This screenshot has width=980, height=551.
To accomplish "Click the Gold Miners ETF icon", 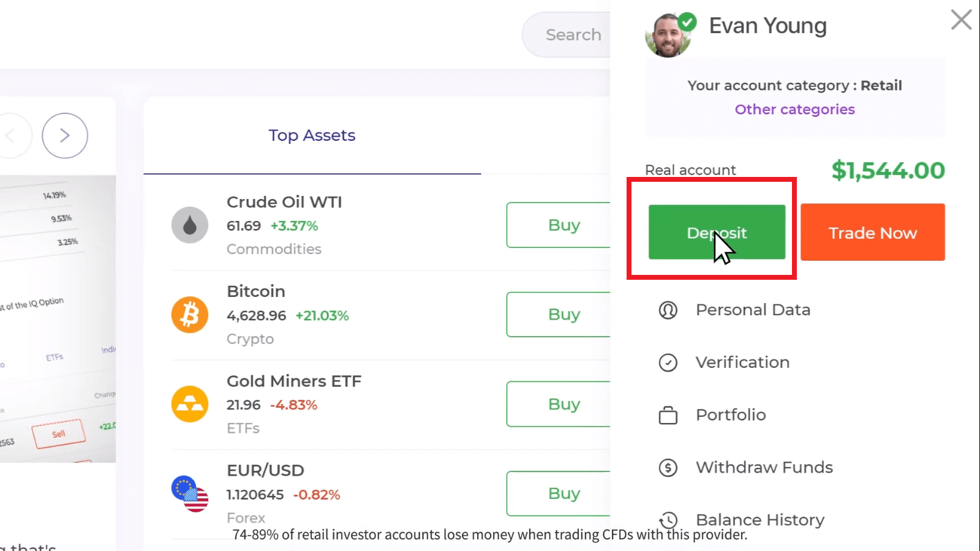I will [x=190, y=404].
